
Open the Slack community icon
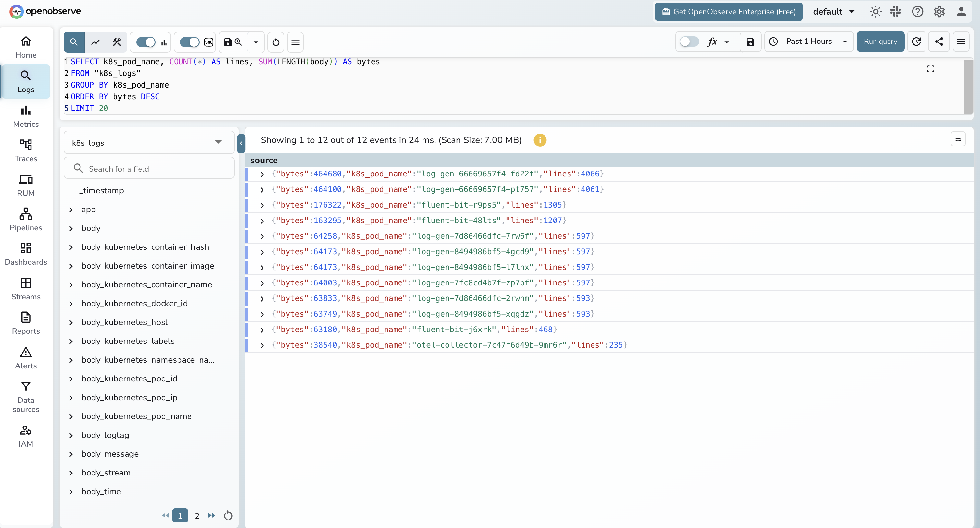coord(896,11)
